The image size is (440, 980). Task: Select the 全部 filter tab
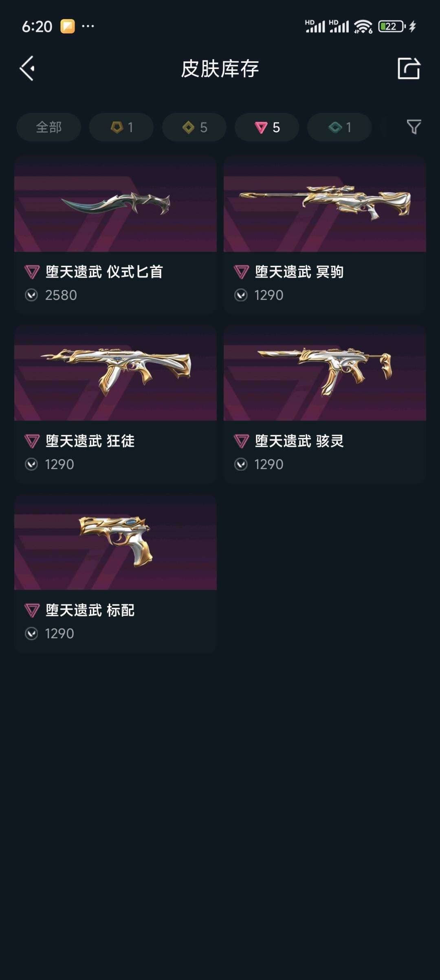49,127
